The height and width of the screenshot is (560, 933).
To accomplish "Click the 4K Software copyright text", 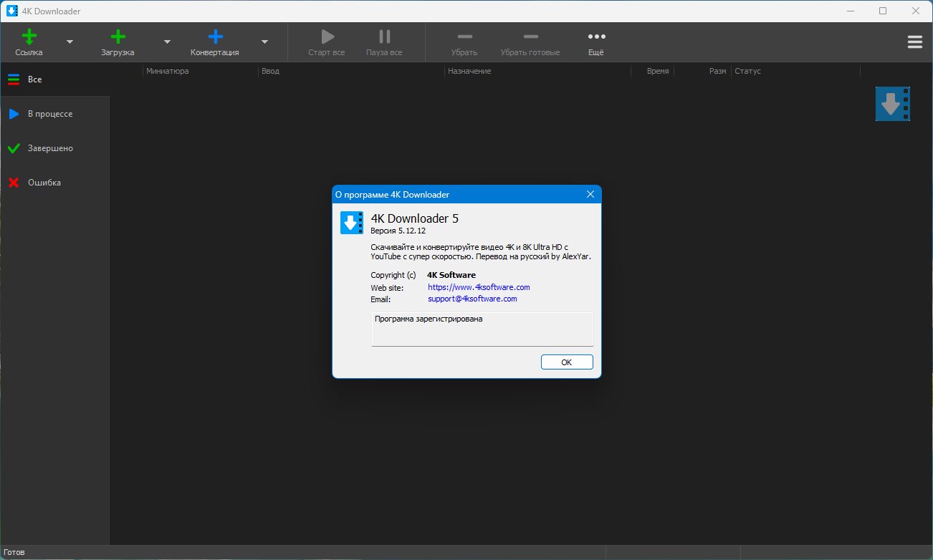I will (451, 275).
